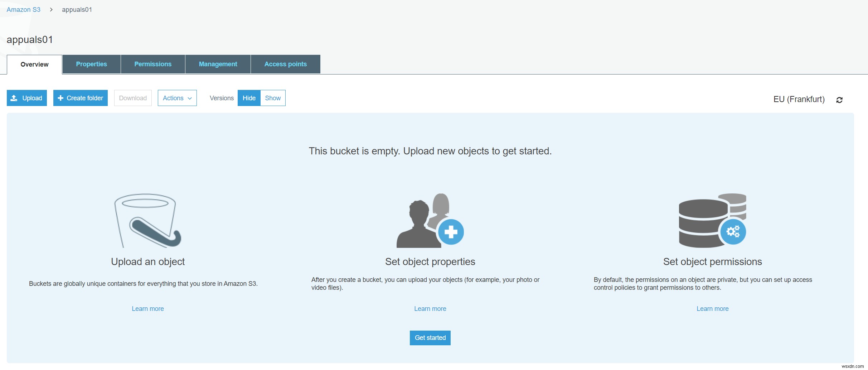This screenshot has height=370, width=868.
Task: Click the breadcrumb arrow after Amazon S3
Action: 52,9
